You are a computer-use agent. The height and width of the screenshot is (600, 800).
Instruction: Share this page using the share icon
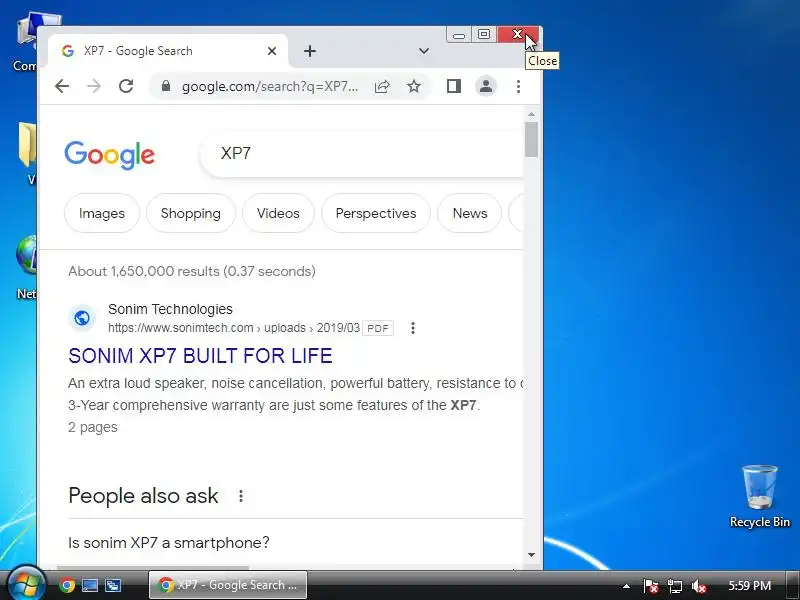382,86
